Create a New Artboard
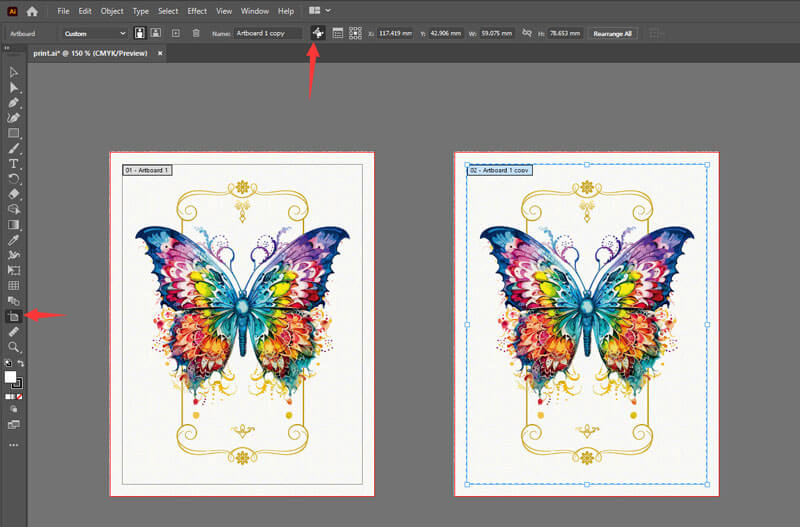800x527 pixels. coord(176,33)
